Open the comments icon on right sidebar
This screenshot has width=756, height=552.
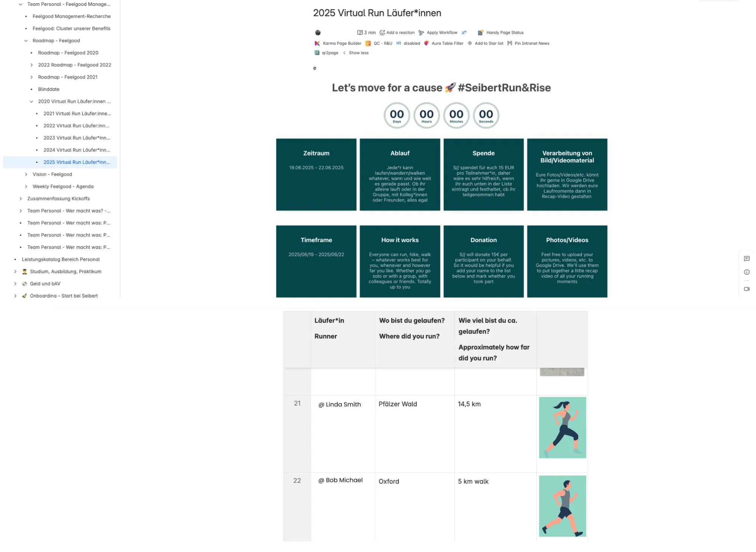click(746, 259)
